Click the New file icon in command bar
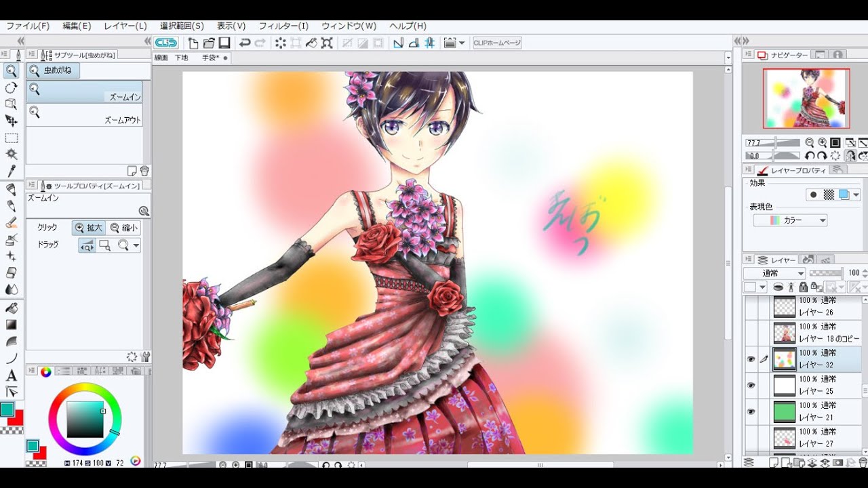Screen dimensions: 868x488 (x=193, y=43)
